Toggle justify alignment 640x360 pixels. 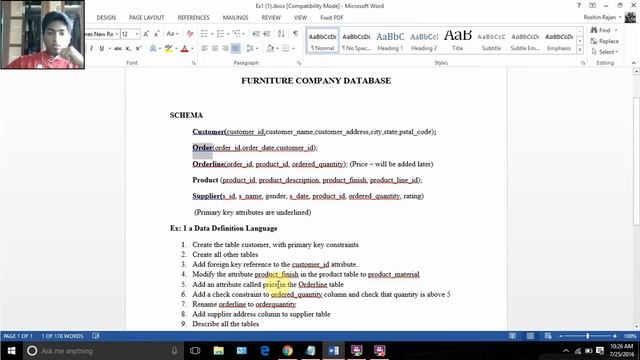(236, 48)
